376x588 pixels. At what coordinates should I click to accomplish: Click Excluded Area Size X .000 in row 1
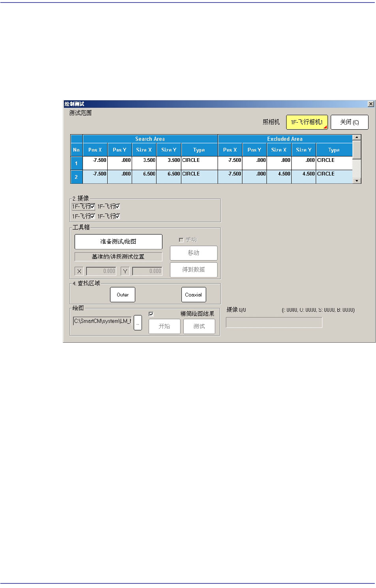[x=279, y=163]
